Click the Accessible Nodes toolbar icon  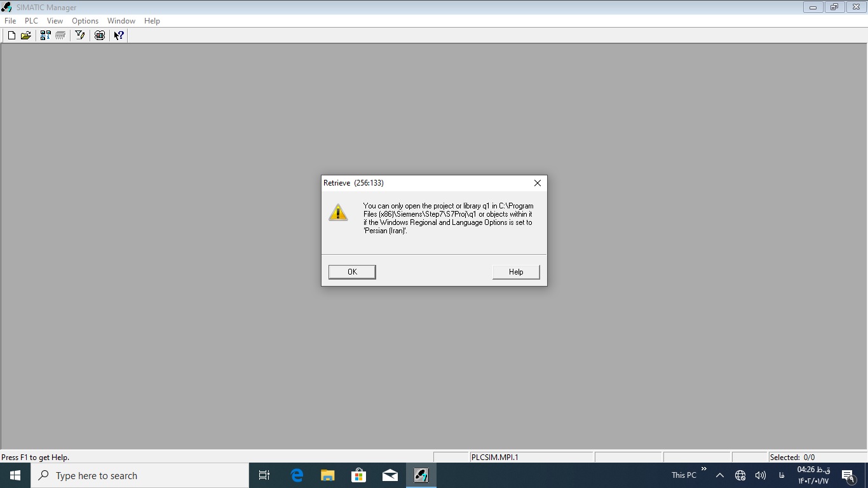45,36
